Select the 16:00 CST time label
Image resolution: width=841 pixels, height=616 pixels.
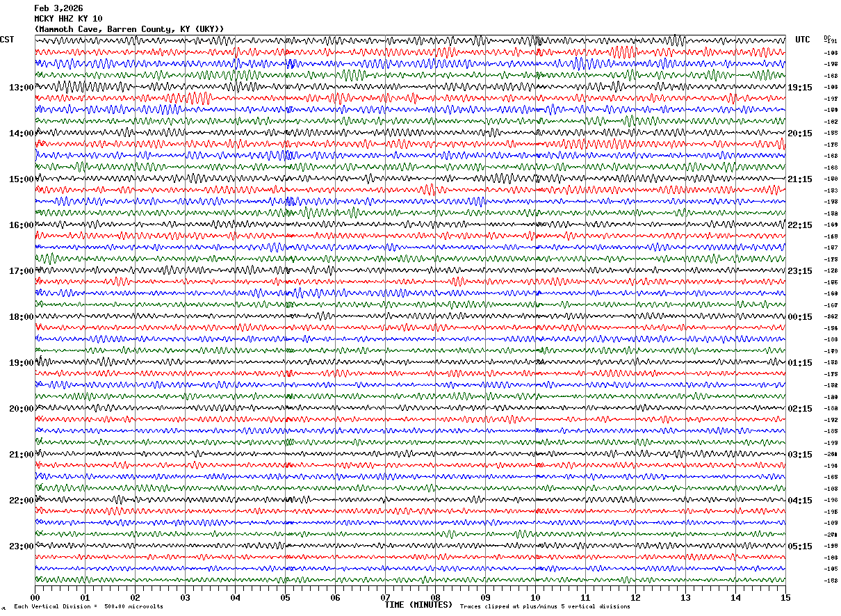(22, 225)
